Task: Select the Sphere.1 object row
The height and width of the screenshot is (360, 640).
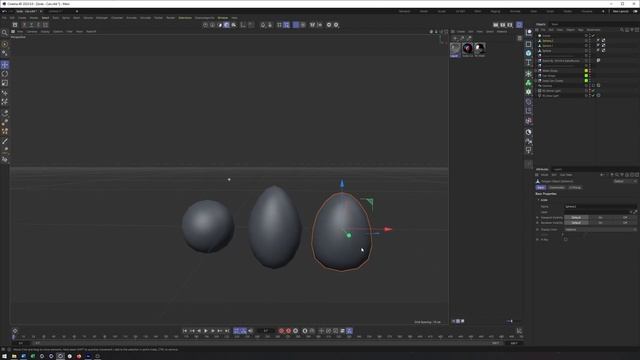Action: coord(547,46)
